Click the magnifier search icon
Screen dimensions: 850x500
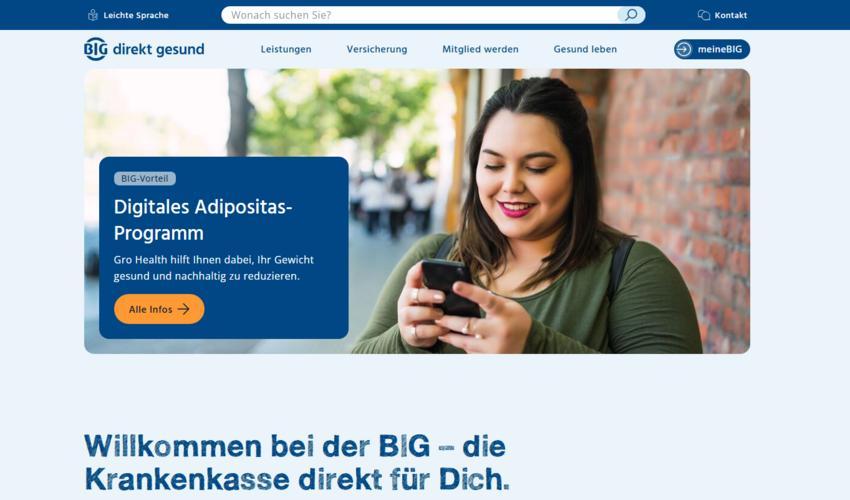(631, 15)
